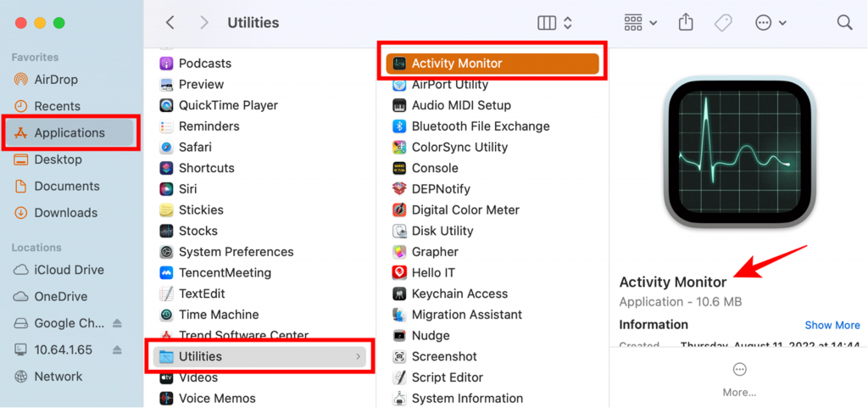The height and width of the screenshot is (408, 868).
Task: Open Downloads from the sidebar
Action: (65, 213)
